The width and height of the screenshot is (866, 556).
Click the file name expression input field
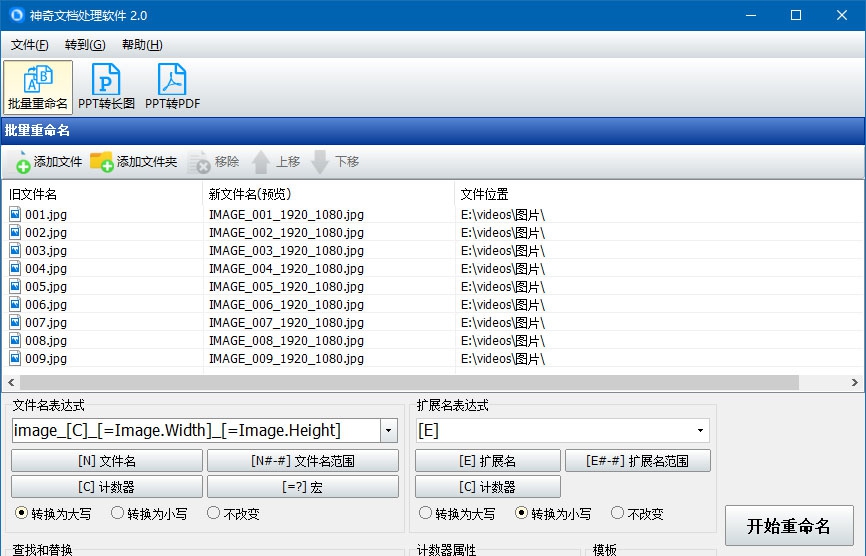coord(196,431)
